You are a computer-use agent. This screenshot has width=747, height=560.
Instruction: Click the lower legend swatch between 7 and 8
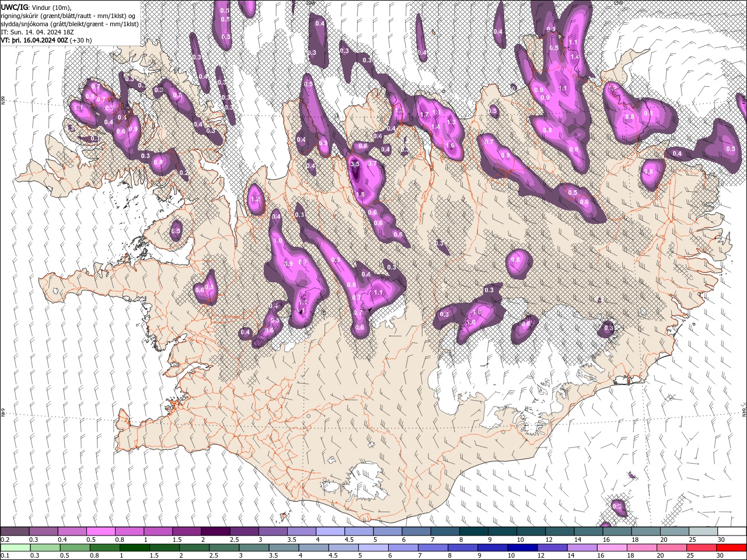point(432,548)
